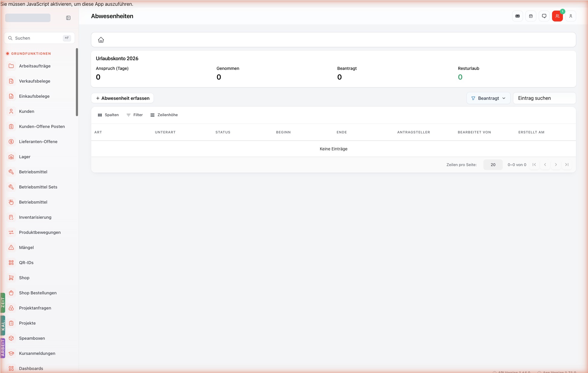The image size is (588, 373).
Task: Open the green ZEIT side tab
Action: click(x=3, y=303)
